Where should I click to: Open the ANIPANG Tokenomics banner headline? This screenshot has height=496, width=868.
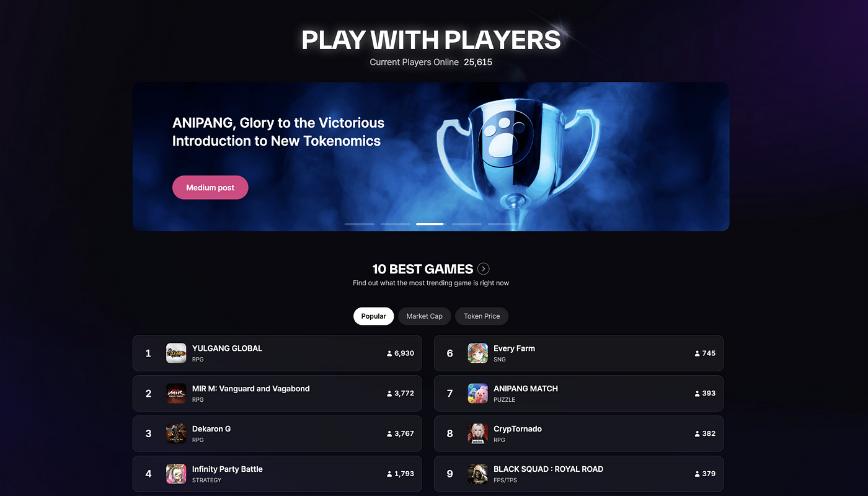pyautogui.click(x=278, y=132)
